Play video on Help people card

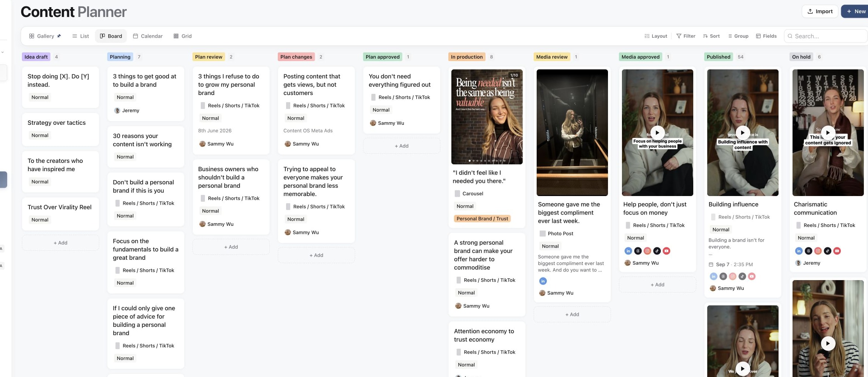[657, 133]
